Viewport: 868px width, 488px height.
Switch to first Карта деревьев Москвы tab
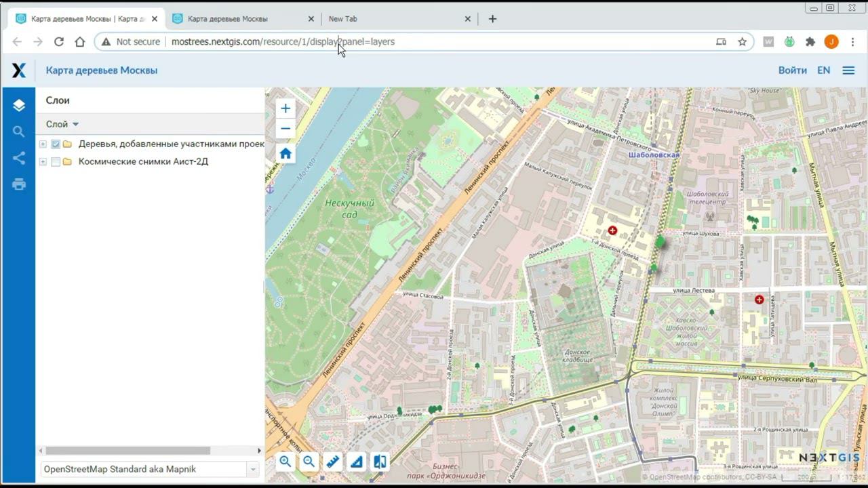pyautogui.click(x=85, y=19)
